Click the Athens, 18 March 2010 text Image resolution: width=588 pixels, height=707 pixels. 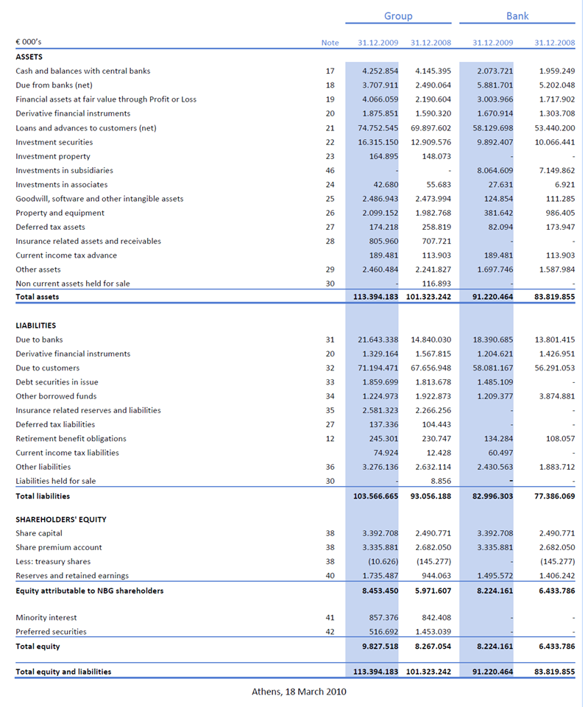[x=299, y=692]
